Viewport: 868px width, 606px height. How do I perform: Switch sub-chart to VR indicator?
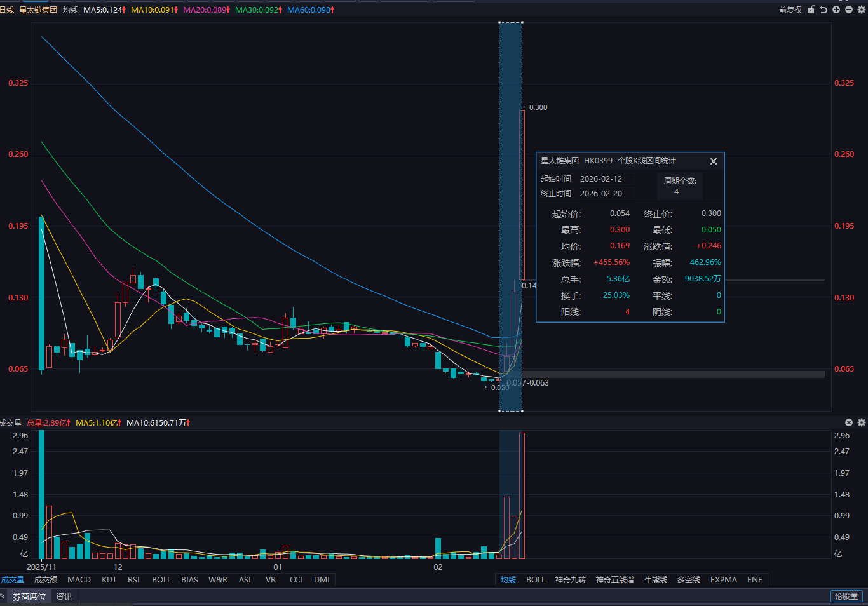click(271, 580)
